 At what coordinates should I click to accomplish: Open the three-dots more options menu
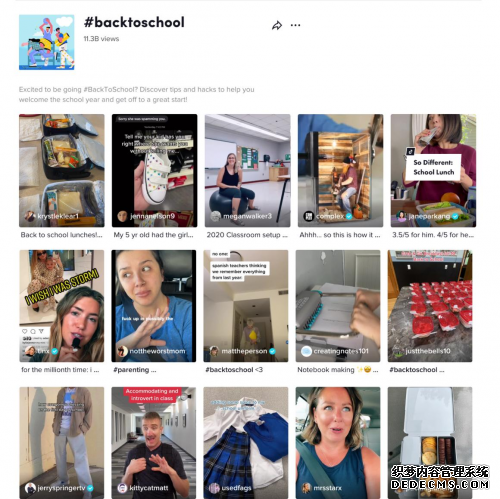click(295, 25)
